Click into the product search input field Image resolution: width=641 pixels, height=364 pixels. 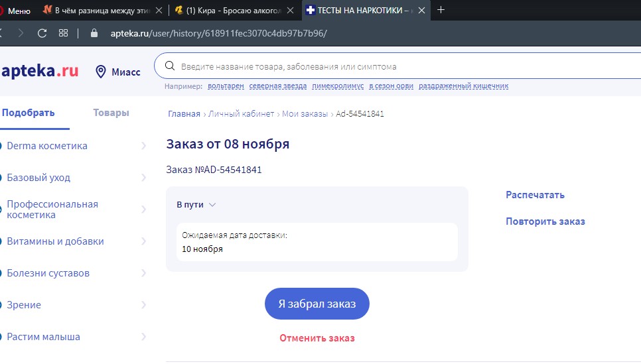[398, 66]
